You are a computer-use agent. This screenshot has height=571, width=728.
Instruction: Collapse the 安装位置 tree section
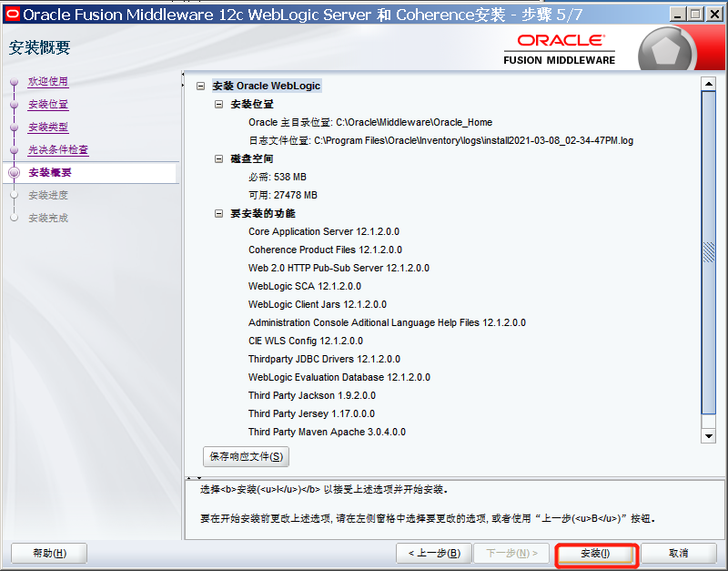(x=218, y=104)
